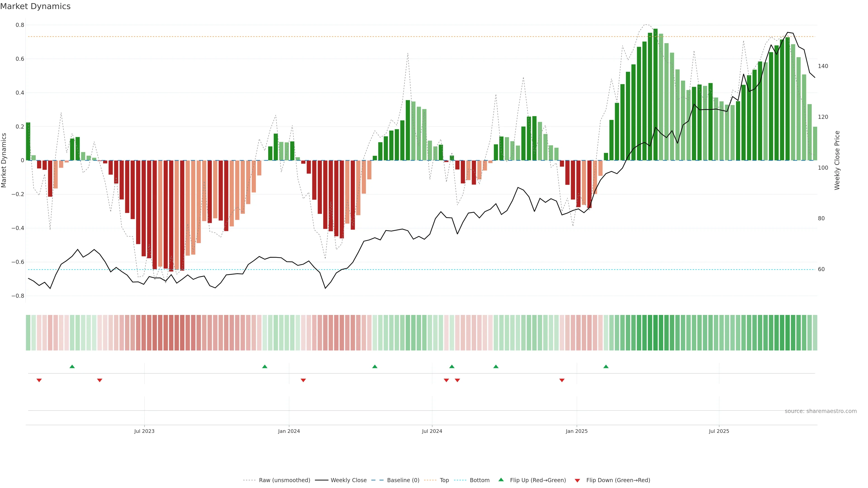Screen dimensions: 868x488
Task: Click green triangle icon in the legend
Action: (501, 480)
